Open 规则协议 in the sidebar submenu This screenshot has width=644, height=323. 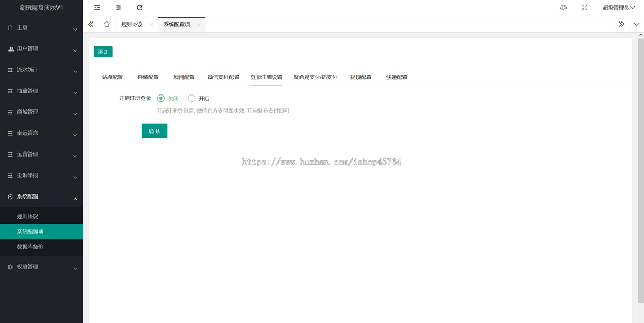tap(41, 217)
